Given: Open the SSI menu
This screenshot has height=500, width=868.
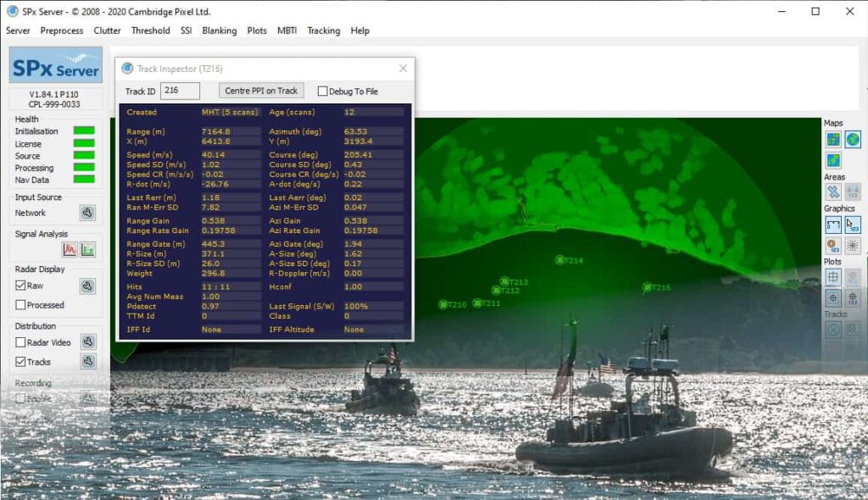Looking at the screenshot, I should coord(186,31).
